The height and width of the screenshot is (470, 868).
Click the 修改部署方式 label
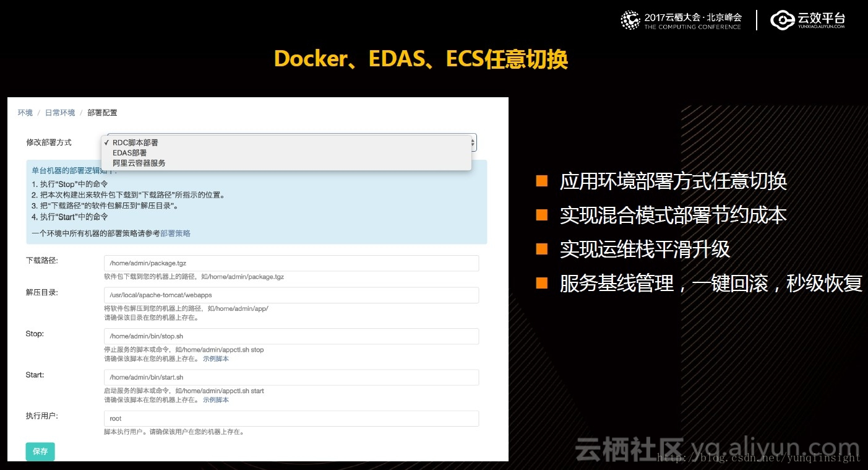tap(49, 142)
